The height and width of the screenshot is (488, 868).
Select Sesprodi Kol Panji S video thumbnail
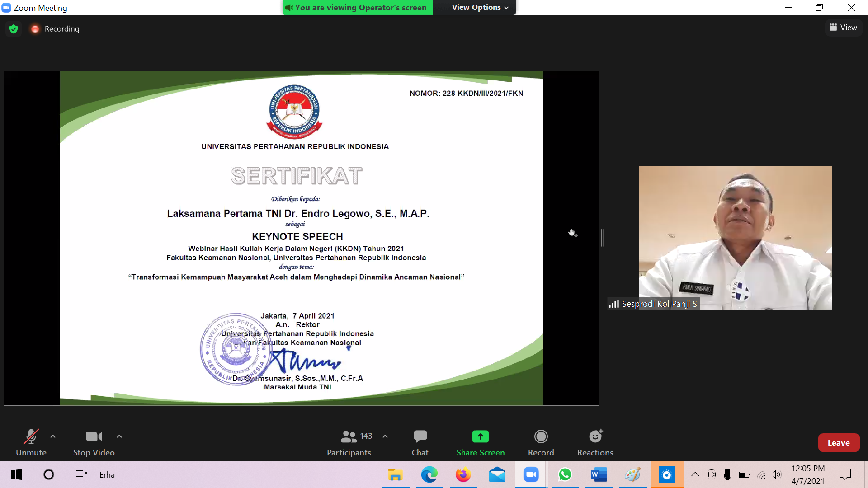coord(736,238)
